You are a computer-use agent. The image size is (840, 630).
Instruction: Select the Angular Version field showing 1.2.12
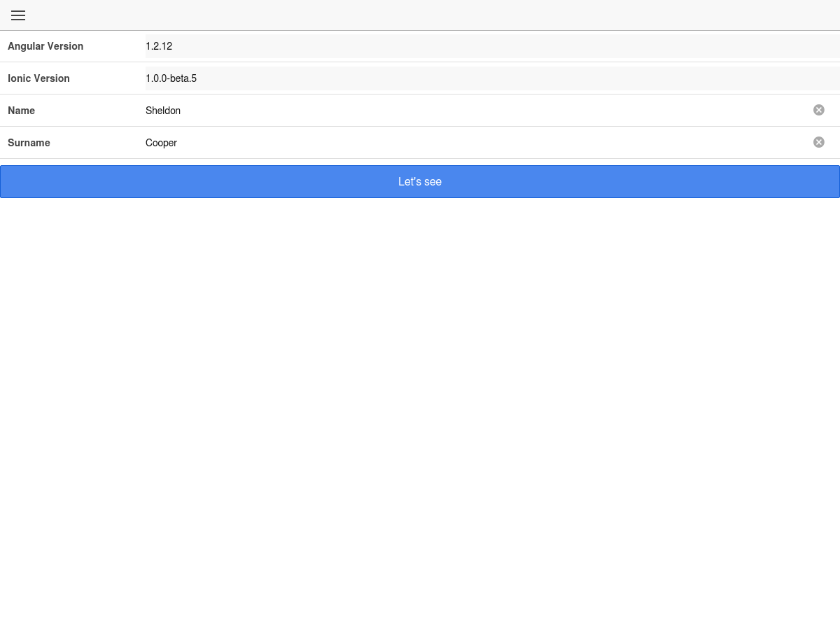click(x=159, y=46)
